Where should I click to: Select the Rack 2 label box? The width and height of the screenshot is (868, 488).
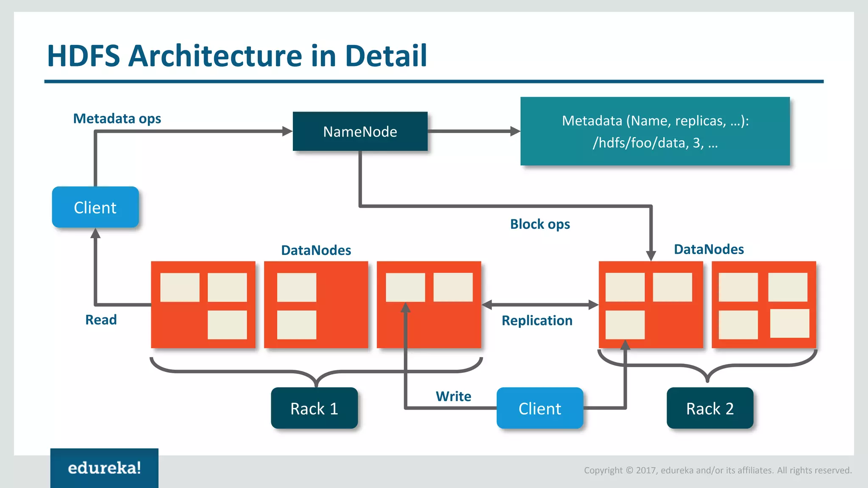pyautogui.click(x=709, y=408)
